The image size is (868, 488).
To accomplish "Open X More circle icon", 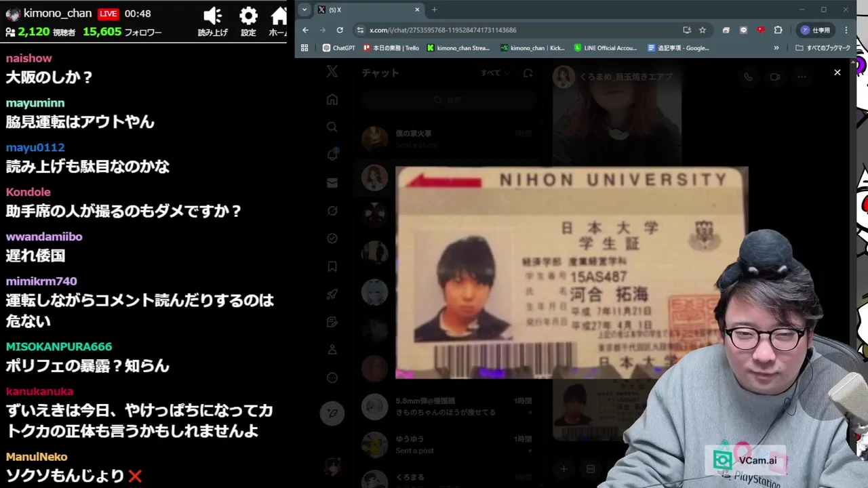I will [x=332, y=378].
